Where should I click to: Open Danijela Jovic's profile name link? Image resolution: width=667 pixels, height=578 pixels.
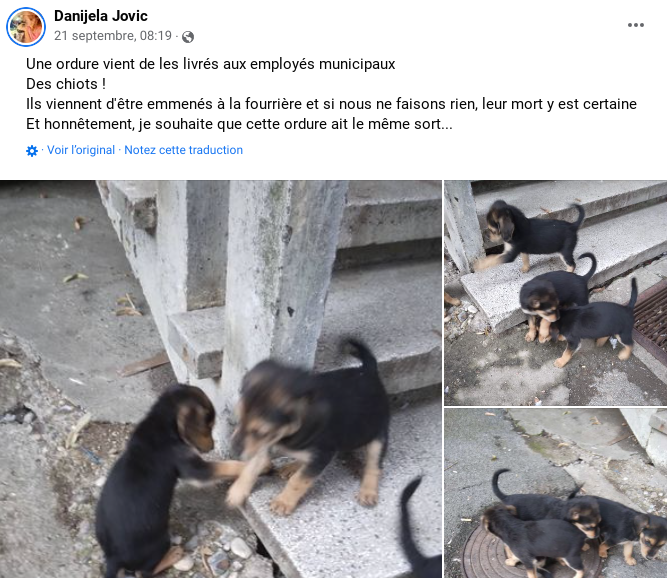[x=101, y=16]
